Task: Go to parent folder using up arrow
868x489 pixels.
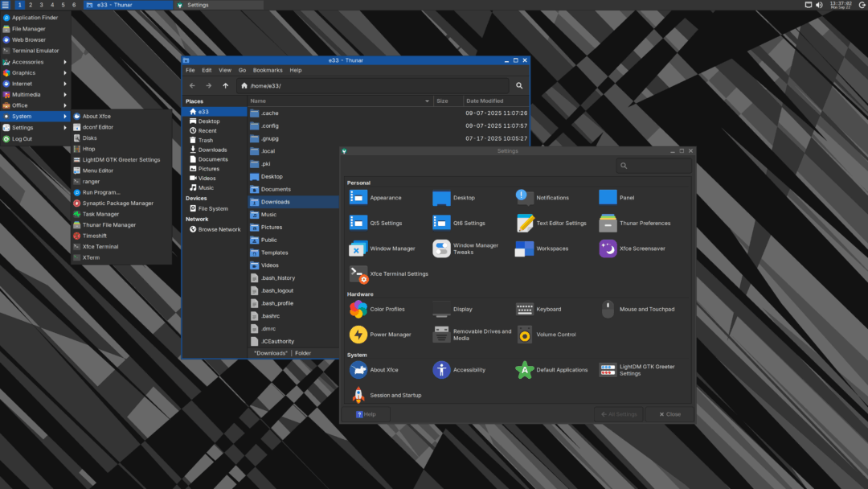Action: pyautogui.click(x=226, y=86)
